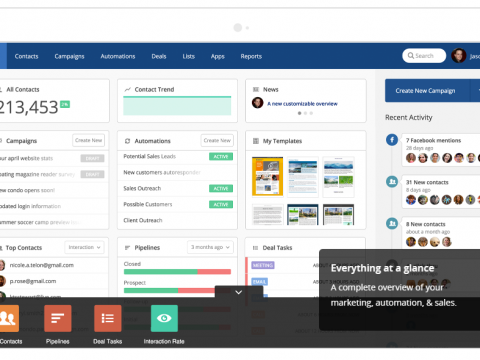The image size is (480, 360).
Task: Click DRAFT badge for april website stats
Action: [x=92, y=158]
